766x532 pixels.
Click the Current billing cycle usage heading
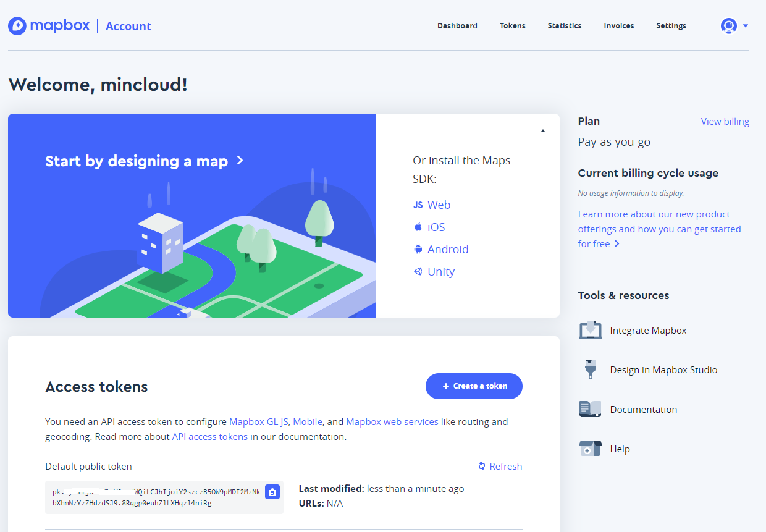(648, 173)
